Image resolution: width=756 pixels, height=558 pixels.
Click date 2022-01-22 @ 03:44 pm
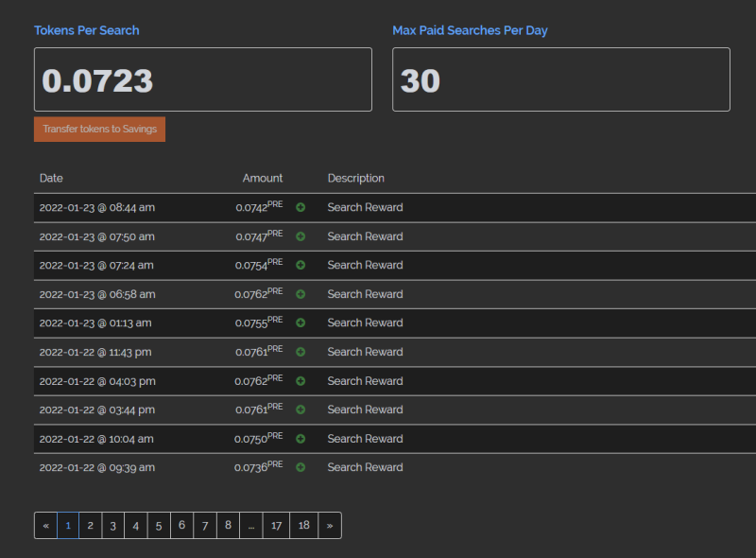coord(97,410)
